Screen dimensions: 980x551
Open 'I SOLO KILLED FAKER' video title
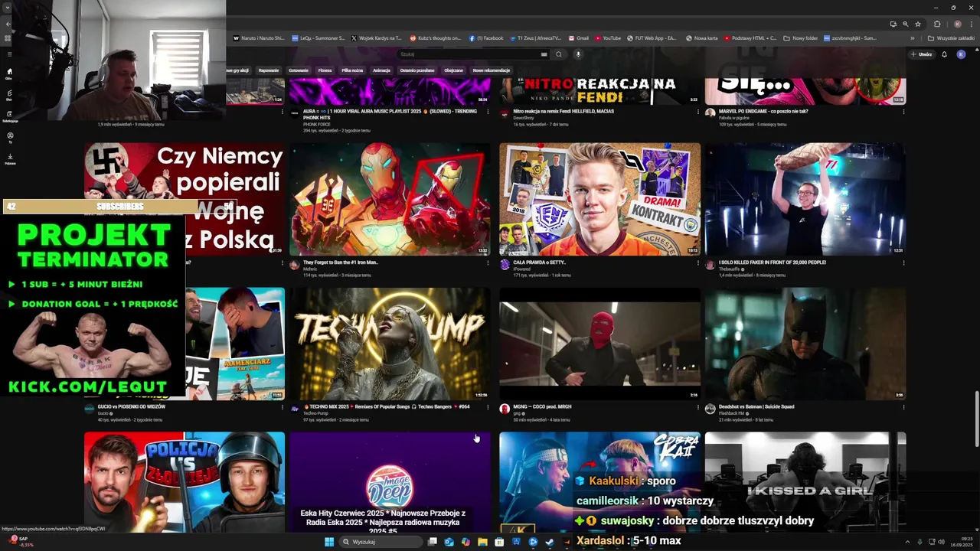click(772, 262)
